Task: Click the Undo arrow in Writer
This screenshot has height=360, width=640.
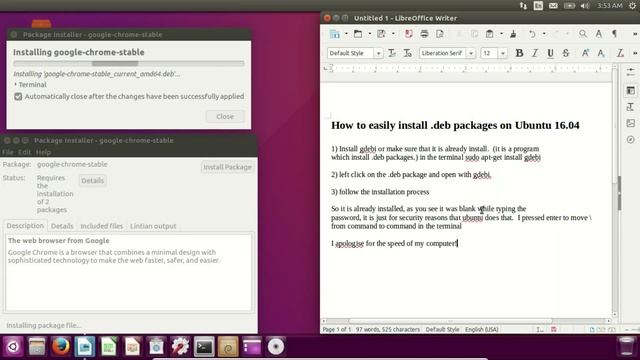Action: (532, 34)
